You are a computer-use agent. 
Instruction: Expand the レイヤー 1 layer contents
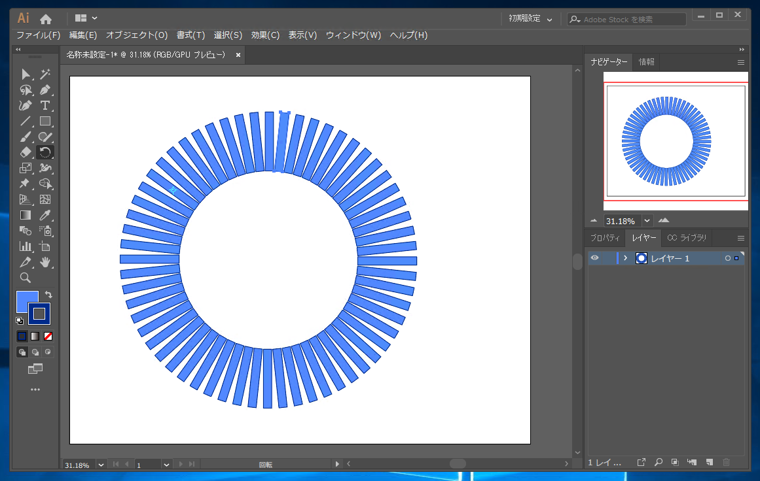625,258
